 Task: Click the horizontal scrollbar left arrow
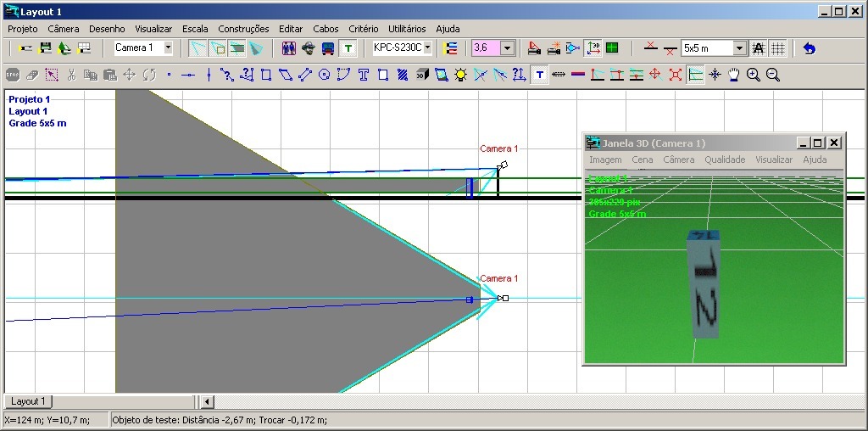207,401
